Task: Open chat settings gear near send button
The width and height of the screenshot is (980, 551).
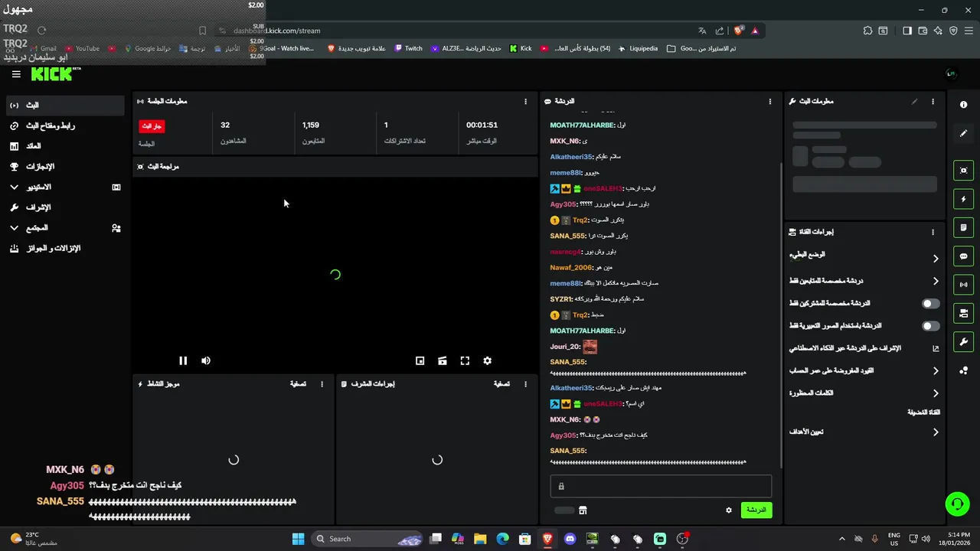Action: 729,510
